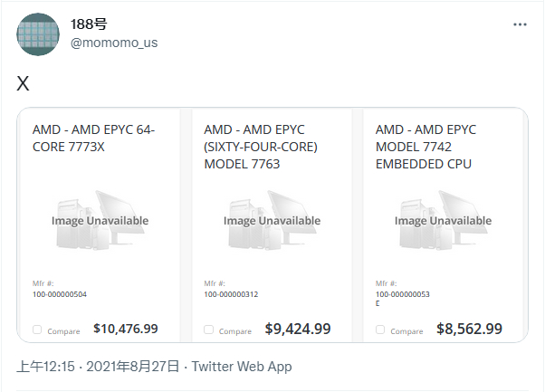Tick Compare checkbox for EPYC 7773X
The width and height of the screenshot is (545, 392).
[37, 330]
